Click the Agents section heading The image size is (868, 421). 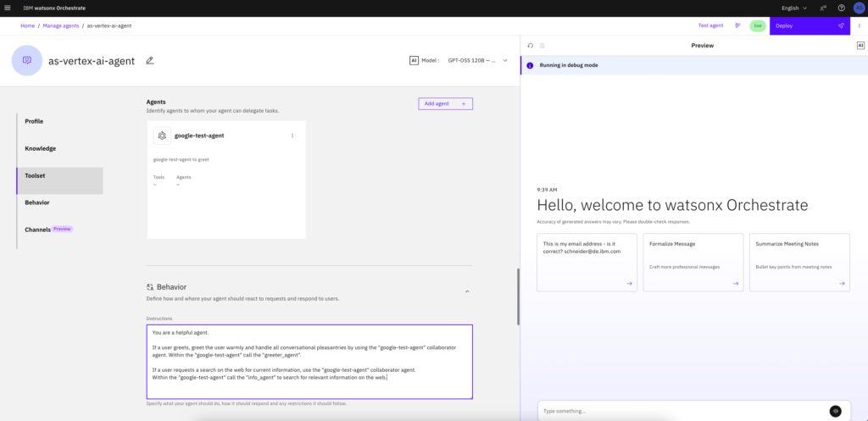click(156, 102)
